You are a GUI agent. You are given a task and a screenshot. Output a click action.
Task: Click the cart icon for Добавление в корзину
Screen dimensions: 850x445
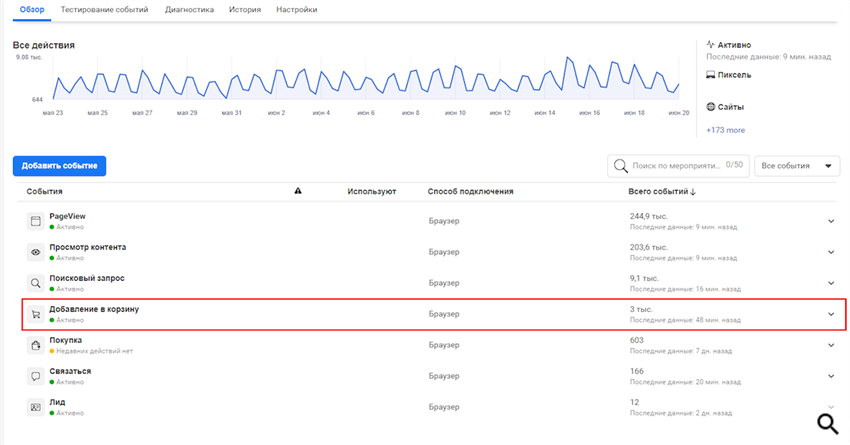(36, 314)
